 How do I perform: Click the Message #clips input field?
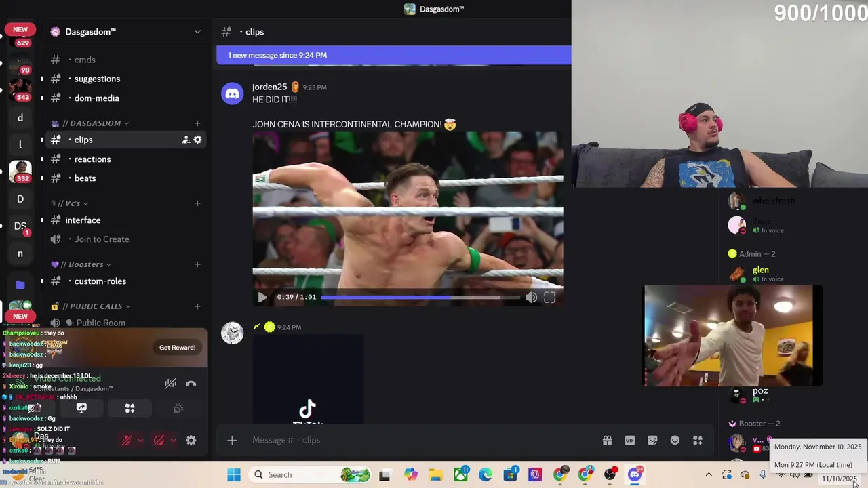coord(420,440)
